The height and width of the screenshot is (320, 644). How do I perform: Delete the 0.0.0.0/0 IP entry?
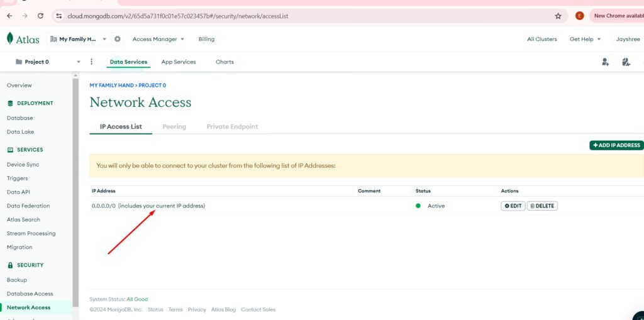click(x=542, y=206)
